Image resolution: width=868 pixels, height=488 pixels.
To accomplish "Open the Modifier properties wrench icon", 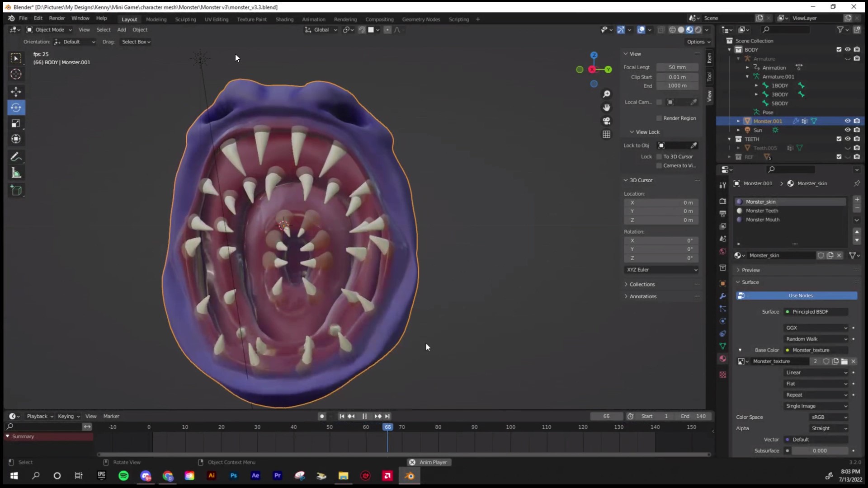I will pos(722,296).
